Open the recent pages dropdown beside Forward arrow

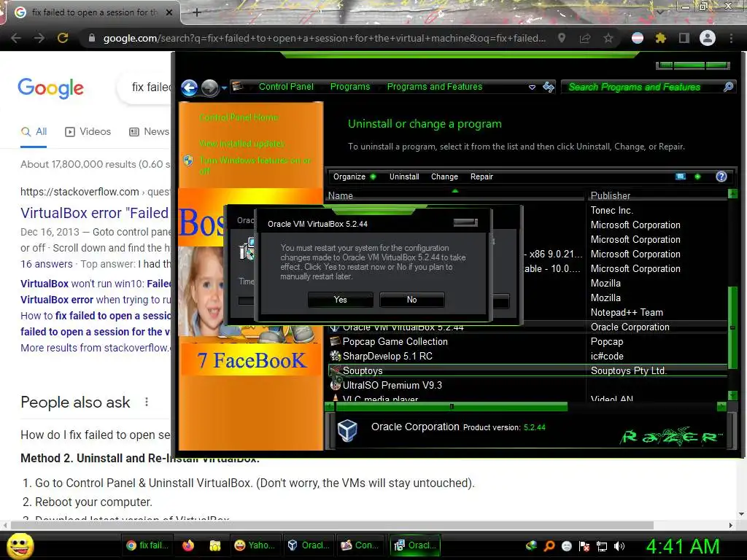click(x=225, y=87)
